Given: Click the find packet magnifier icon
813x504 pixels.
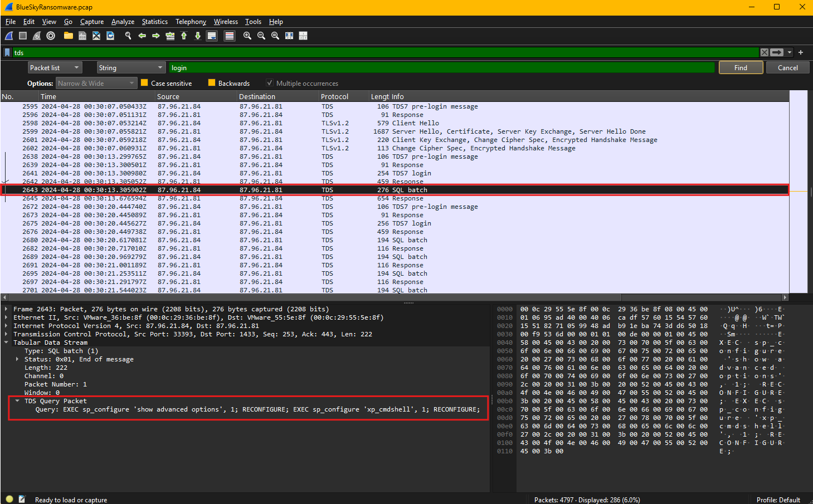Looking at the screenshot, I should click(128, 36).
